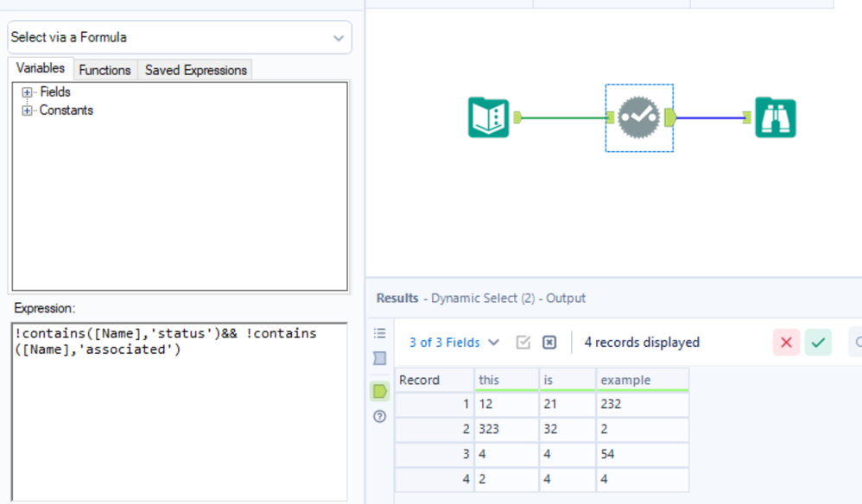
Task: Click the blue connection line to Browse
Action: tap(710, 117)
